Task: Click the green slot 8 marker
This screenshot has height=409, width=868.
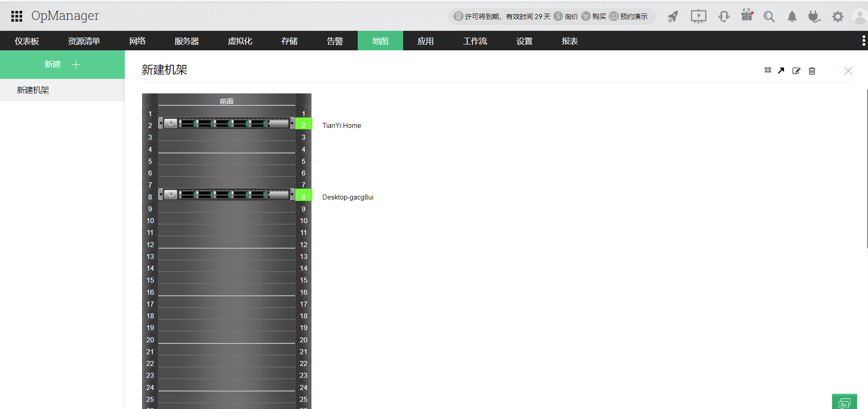Action: tap(303, 195)
